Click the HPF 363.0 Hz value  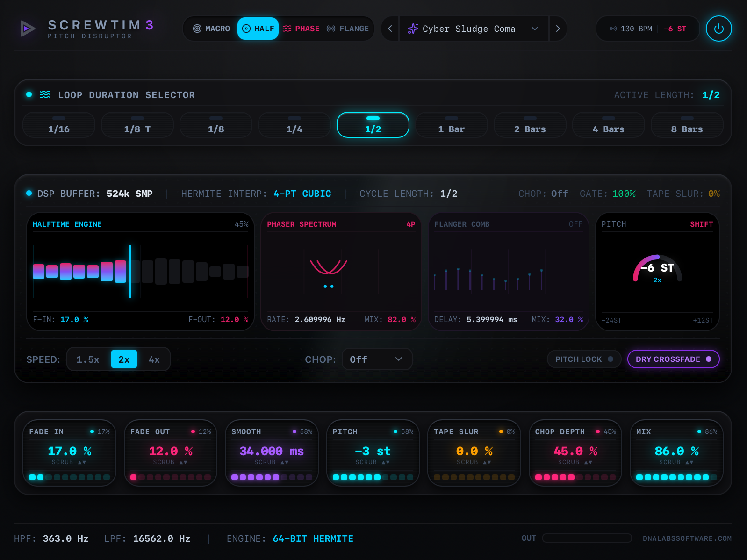coord(66,538)
